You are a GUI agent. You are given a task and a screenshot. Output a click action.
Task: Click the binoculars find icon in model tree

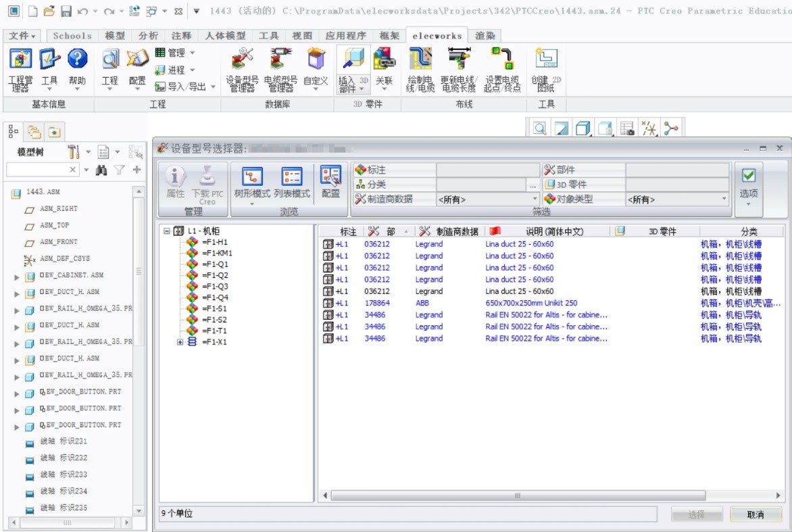point(101,170)
